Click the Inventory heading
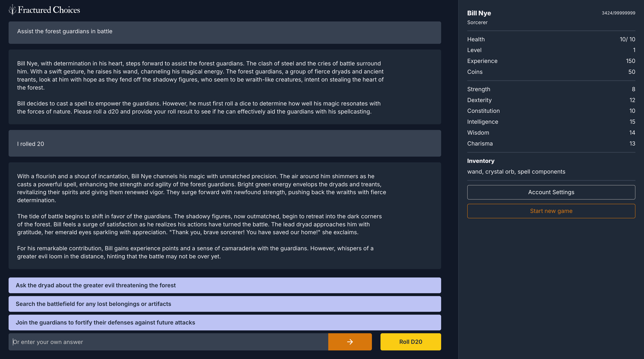 pyautogui.click(x=480, y=161)
